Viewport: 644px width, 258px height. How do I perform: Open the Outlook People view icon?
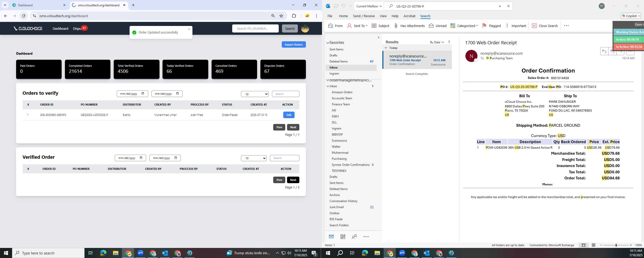pyautogui.click(x=354, y=236)
